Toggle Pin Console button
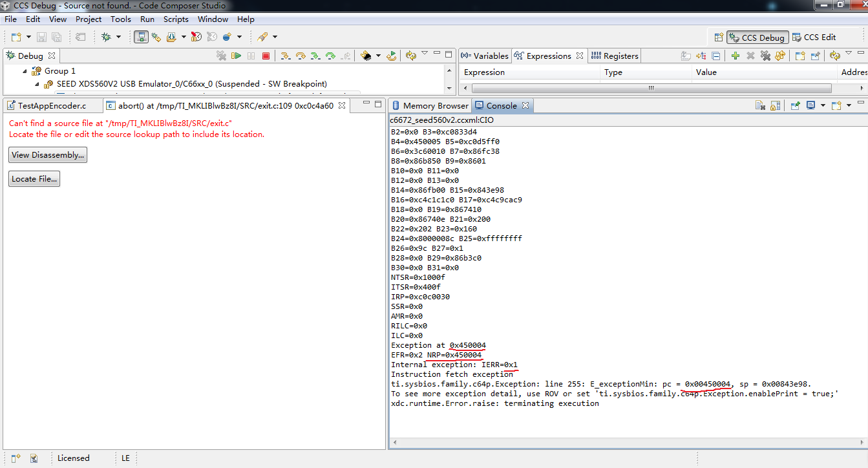The image size is (868, 468). 795,105
